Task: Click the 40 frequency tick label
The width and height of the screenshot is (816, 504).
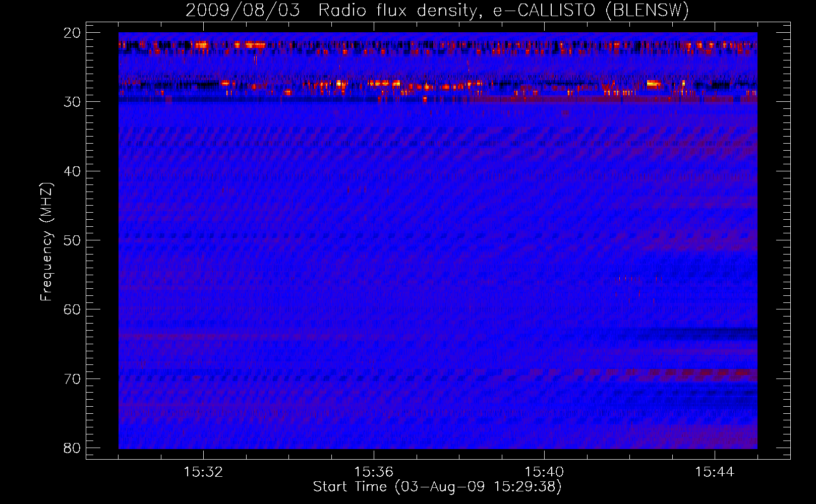Action: [73, 171]
